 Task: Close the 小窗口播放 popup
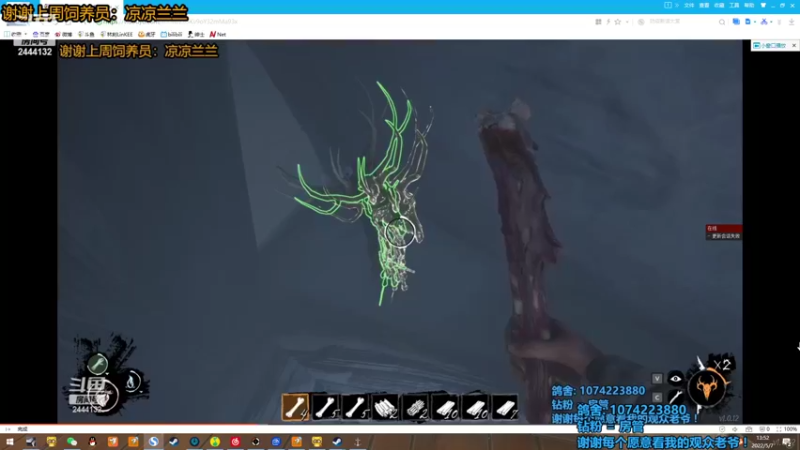[793, 45]
